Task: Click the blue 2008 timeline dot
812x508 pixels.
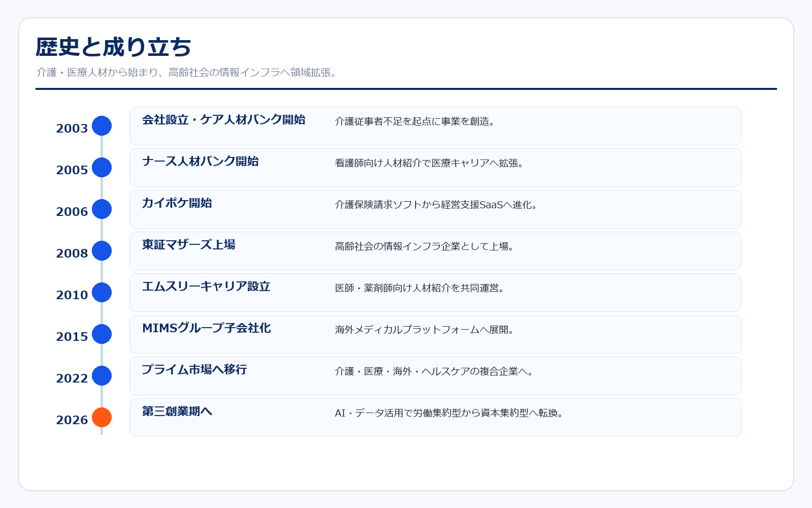Action: pyautogui.click(x=101, y=251)
